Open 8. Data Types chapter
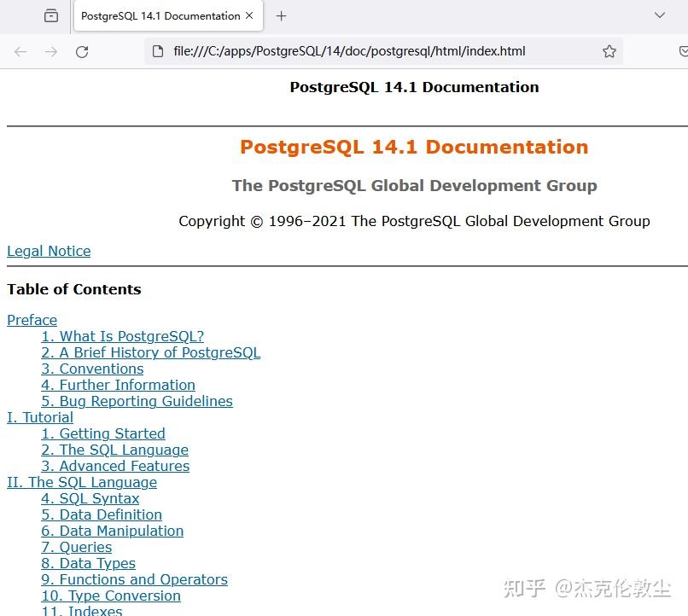688x616 pixels. (x=88, y=563)
